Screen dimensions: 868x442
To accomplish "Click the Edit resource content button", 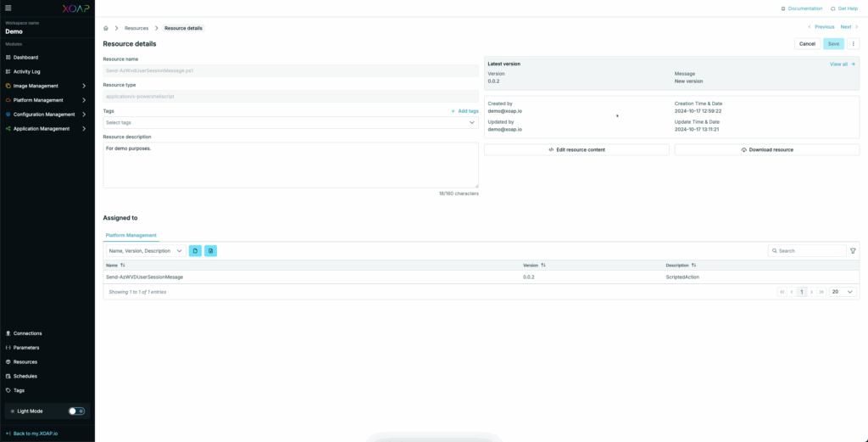I will [x=576, y=149].
